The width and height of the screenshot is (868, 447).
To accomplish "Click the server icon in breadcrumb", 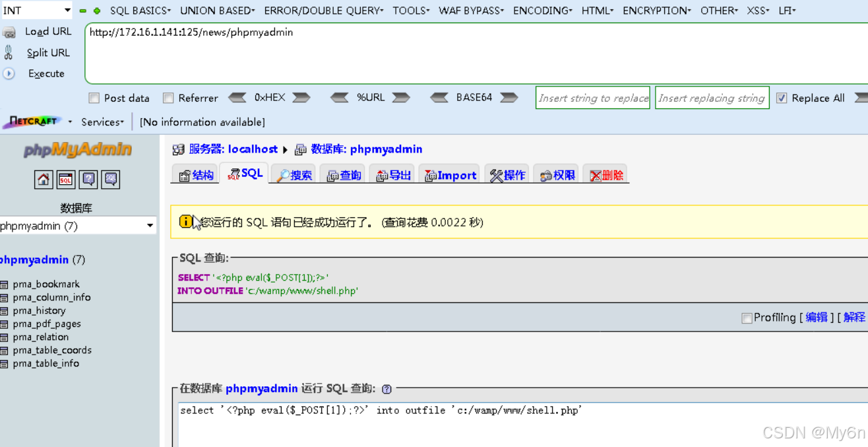I will pyautogui.click(x=178, y=150).
